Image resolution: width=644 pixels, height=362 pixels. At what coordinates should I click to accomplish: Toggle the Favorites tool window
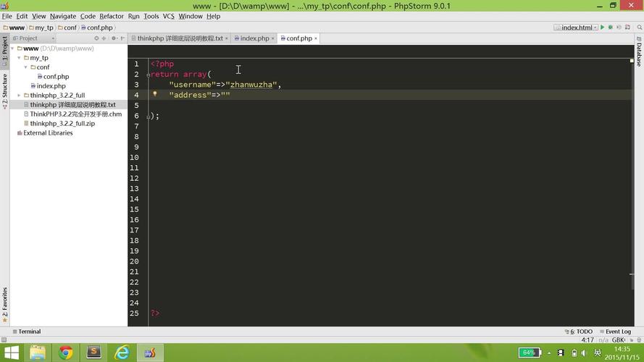click(x=4, y=303)
